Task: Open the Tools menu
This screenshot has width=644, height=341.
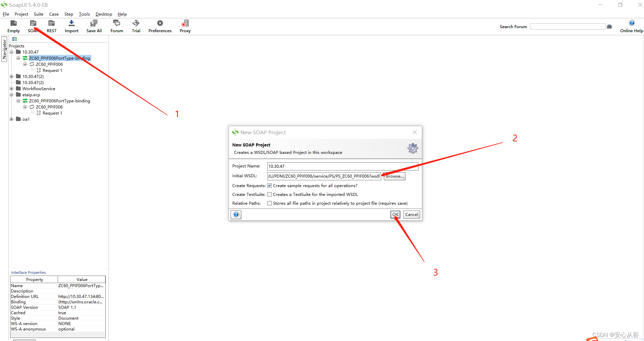Action: point(84,14)
